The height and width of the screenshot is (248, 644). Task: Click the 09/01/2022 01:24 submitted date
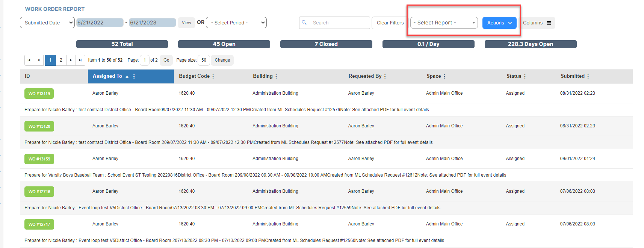[x=577, y=159]
